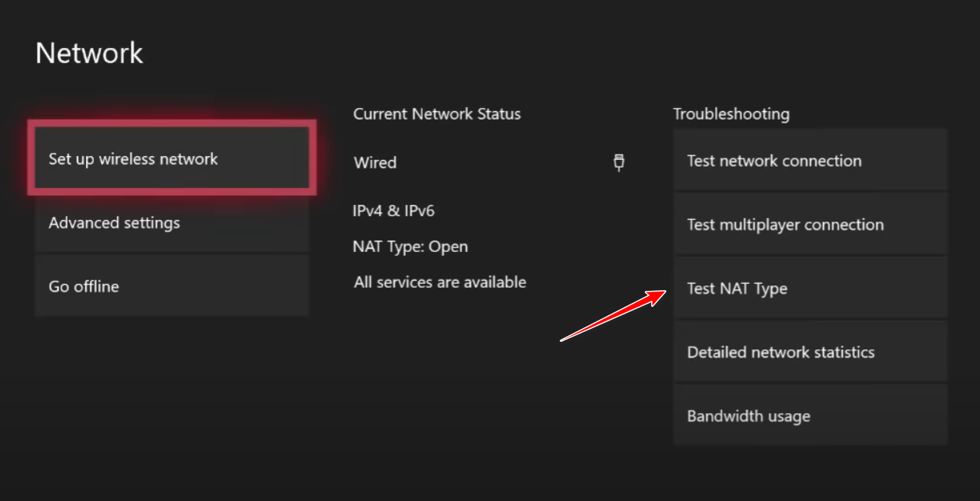Open Advanced settings
Screen dimensions: 980x501
[x=171, y=223]
